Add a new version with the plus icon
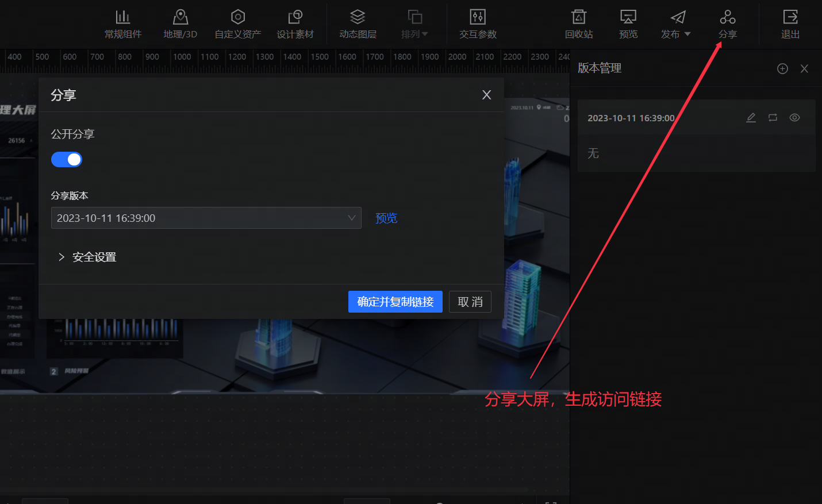822x504 pixels. 782,68
